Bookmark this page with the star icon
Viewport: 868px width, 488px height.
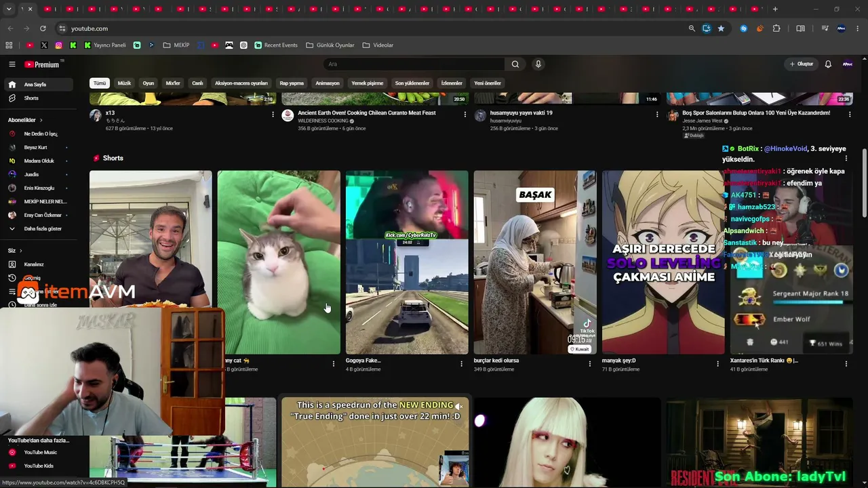click(721, 28)
